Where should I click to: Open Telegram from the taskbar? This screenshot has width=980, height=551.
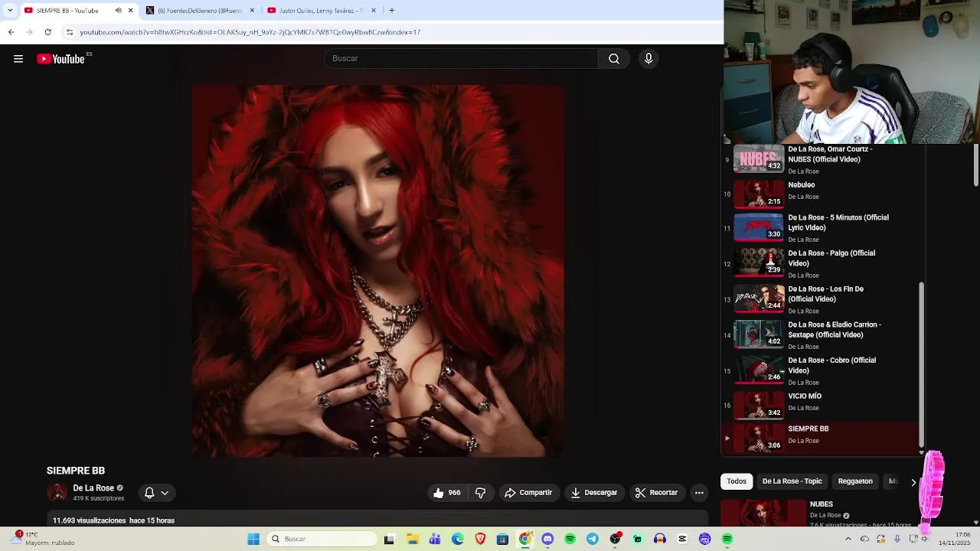[x=593, y=539]
